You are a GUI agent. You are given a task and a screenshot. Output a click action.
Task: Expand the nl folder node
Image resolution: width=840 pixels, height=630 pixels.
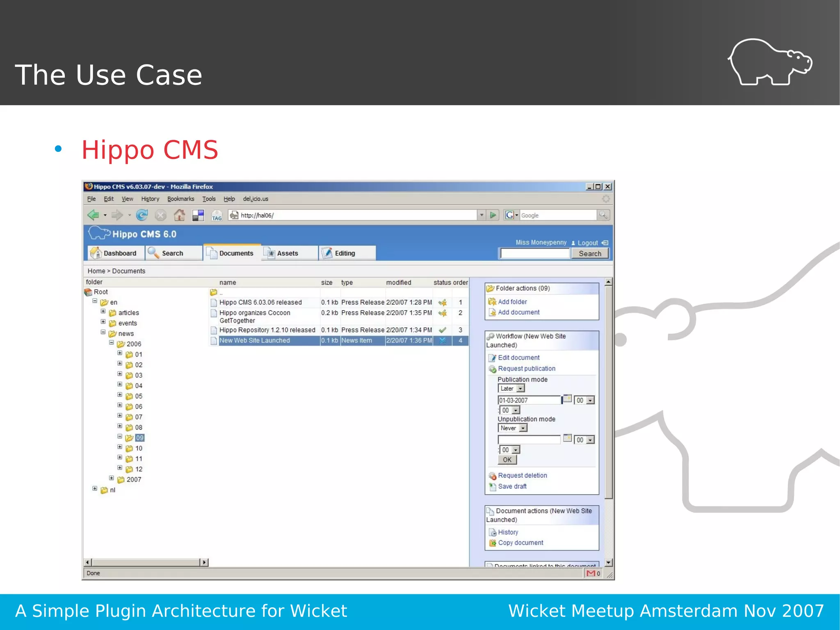(x=95, y=489)
